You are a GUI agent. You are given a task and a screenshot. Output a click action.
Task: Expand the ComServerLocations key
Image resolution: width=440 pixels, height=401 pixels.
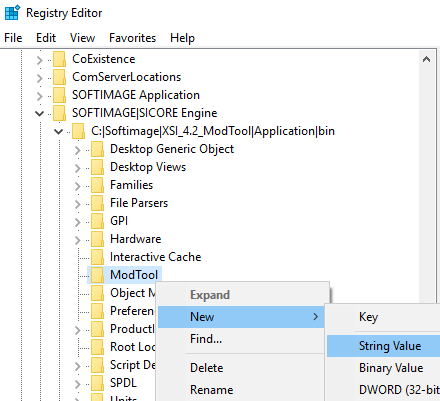pos(40,78)
